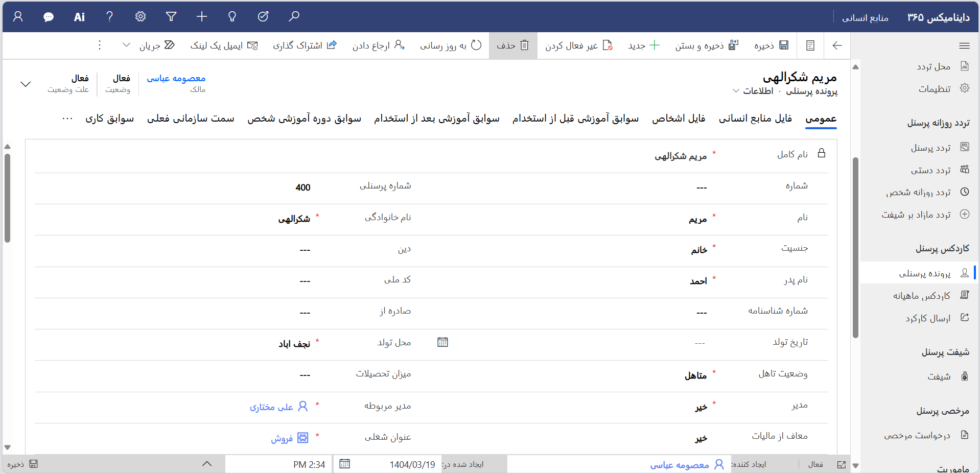Viewport: 980px width, 474px height.
Task: Expand the header details chevron
Action: tap(26, 84)
